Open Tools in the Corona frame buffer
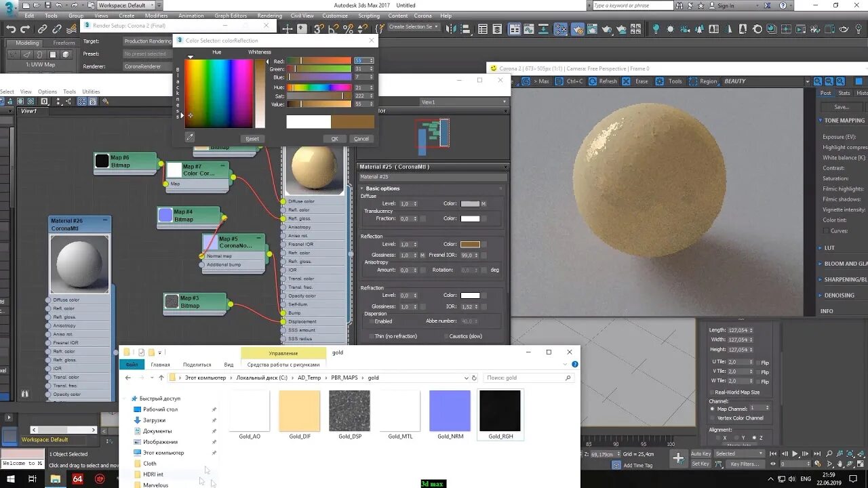The width and height of the screenshot is (868, 488). click(670, 81)
